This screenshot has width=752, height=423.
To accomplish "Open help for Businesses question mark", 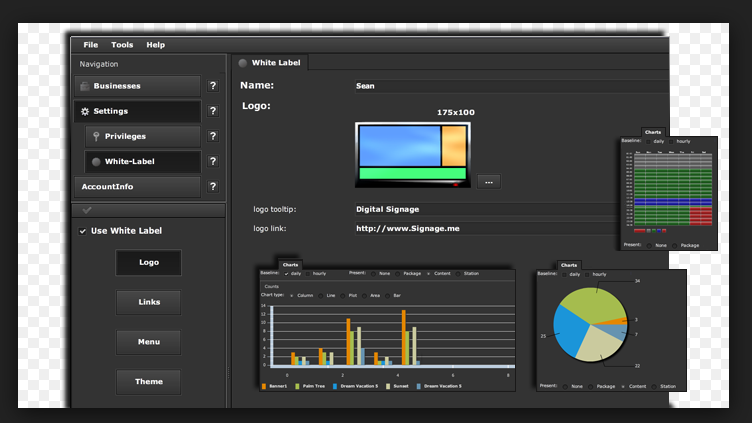I will click(213, 86).
